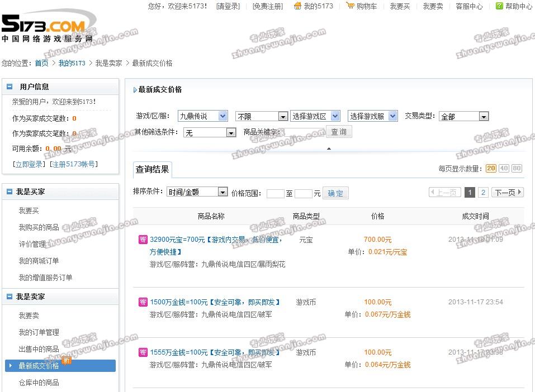Open the 排序条件 时间/金额 dropdown

pos(197,192)
